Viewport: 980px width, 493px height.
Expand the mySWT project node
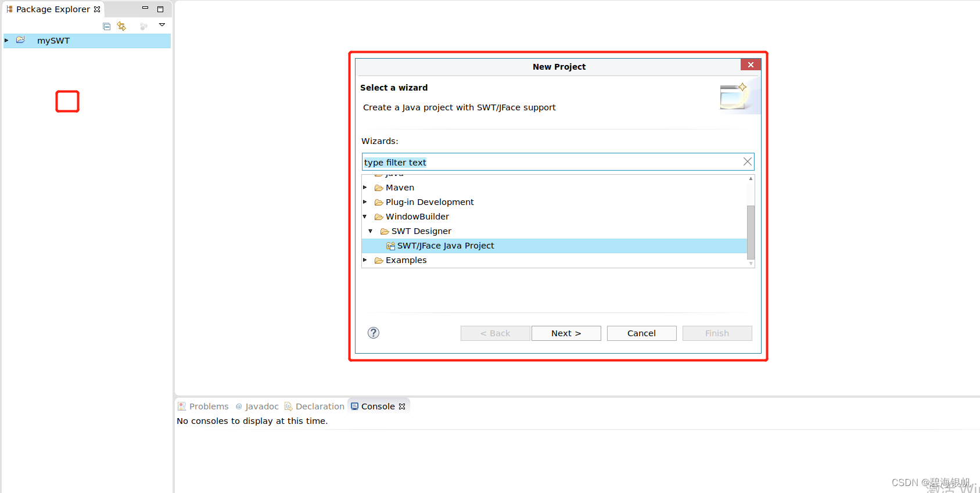tap(6, 41)
